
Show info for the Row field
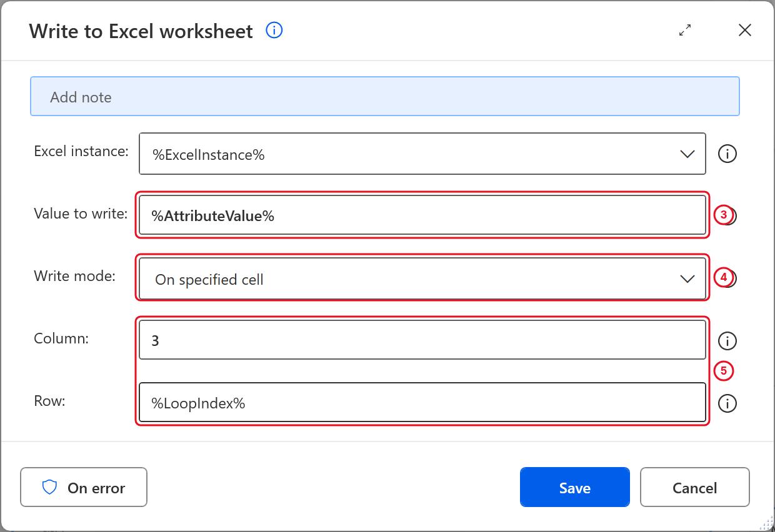coord(727,403)
